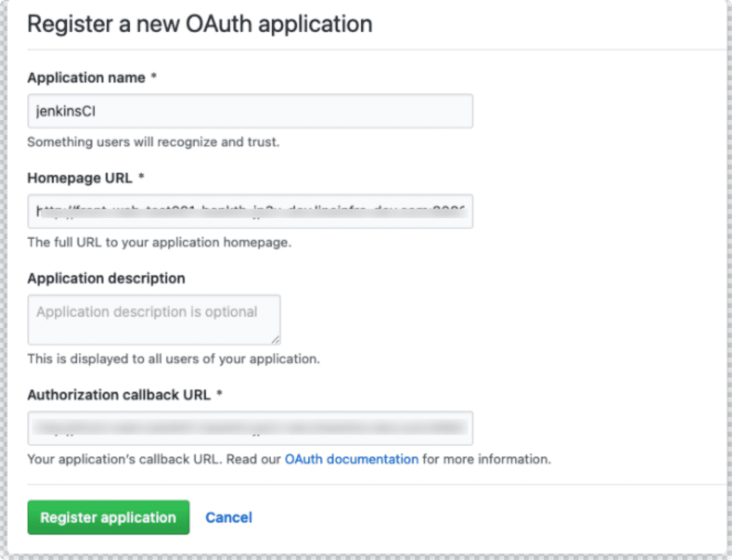Click the Cancel link
The image size is (732, 560).
point(228,518)
